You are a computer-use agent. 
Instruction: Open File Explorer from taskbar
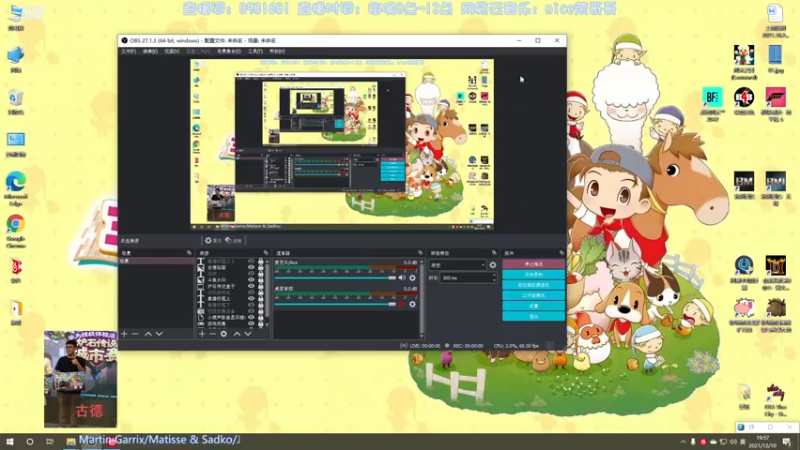71,442
